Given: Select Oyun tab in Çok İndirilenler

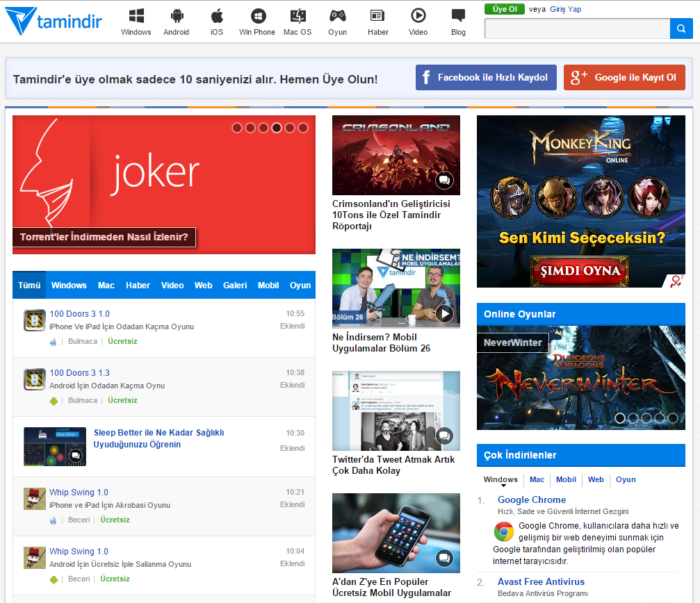Looking at the screenshot, I should point(626,479).
